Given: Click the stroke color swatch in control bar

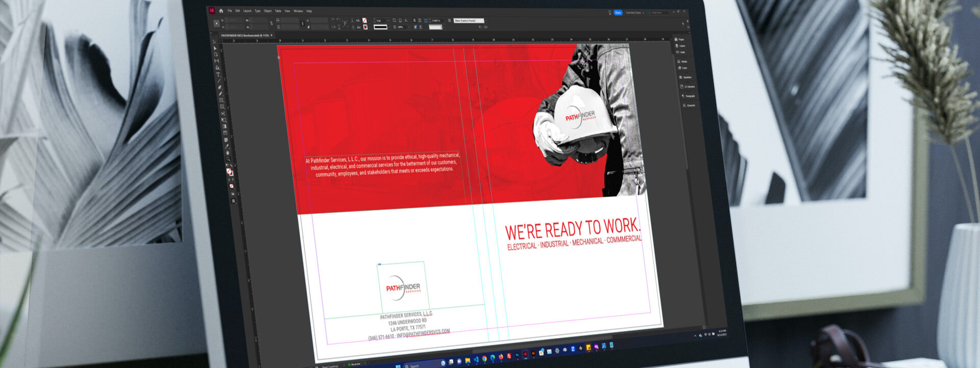Looking at the screenshot, I should 365,27.
